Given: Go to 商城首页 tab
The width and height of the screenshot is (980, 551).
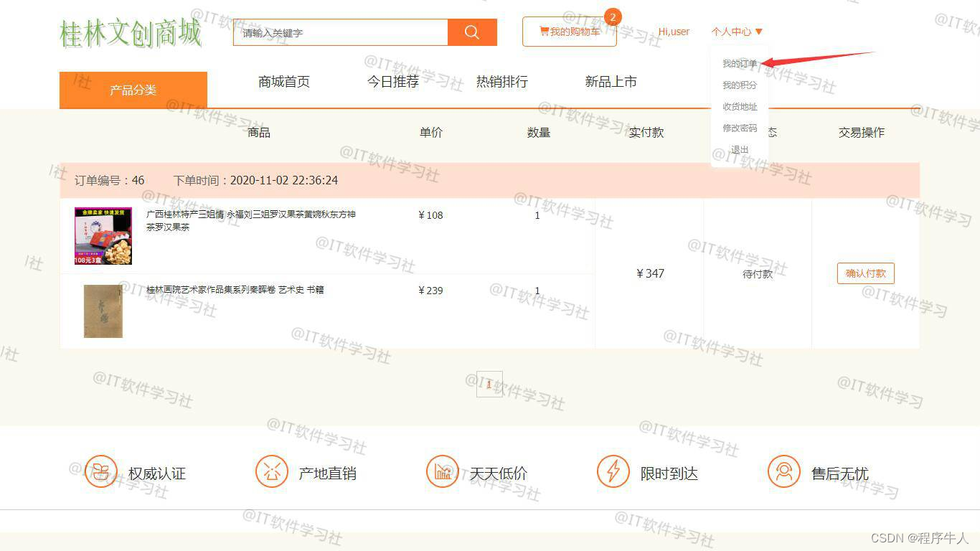Looking at the screenshot, I should 284,82.
